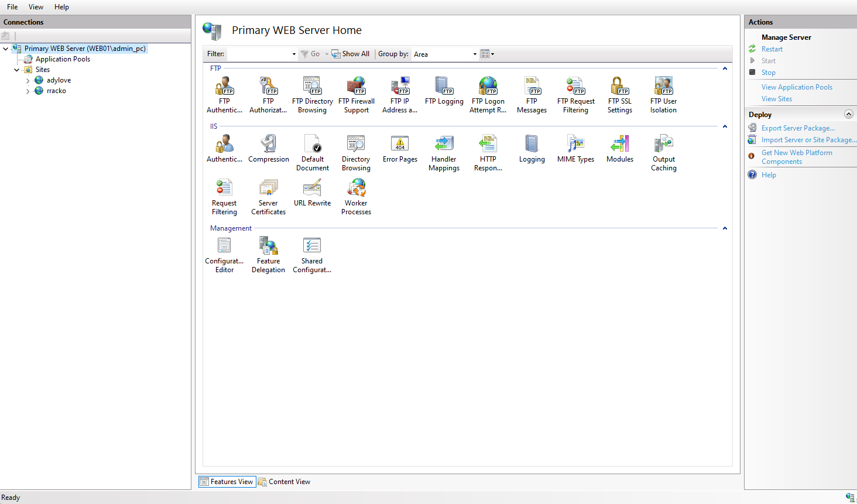Image resolution: width=857 pixels, height=504 pixels.
Task: Click Restart in Manage Server actions
Action: (772, 49)
